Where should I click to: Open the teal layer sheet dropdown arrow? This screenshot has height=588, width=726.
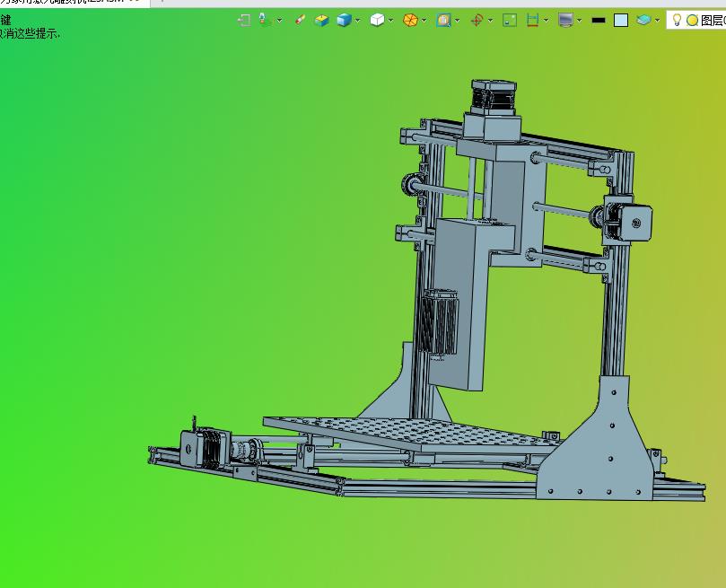point(658,21)
